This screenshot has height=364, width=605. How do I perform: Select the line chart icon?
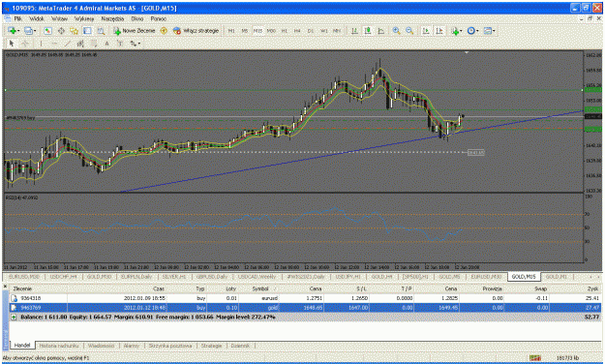click(380, 31)
